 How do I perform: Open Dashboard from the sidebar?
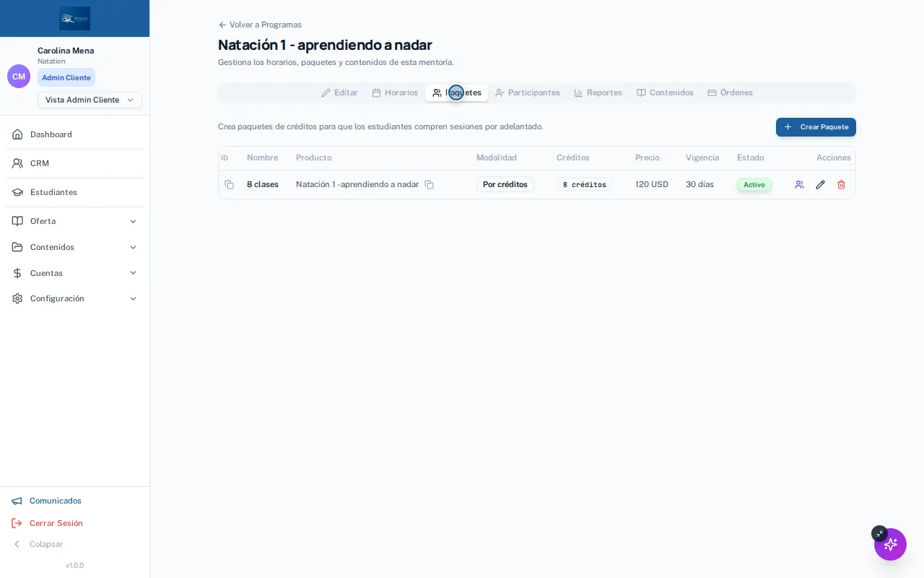[x=75, y=134]
